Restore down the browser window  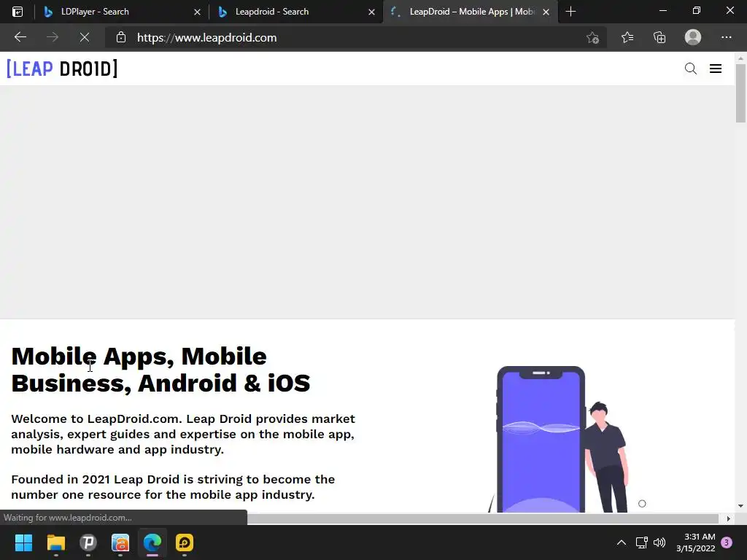pyautogui.click(x=697, y=10)
